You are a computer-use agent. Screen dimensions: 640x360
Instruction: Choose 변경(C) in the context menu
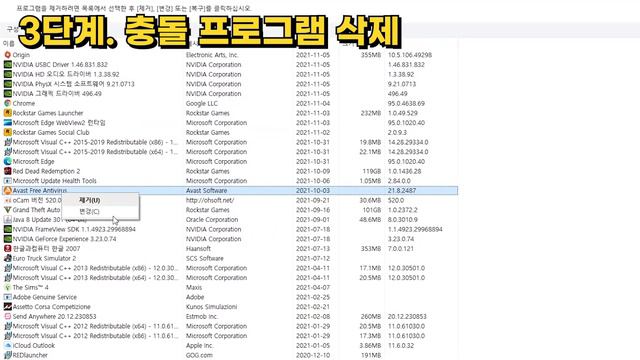tap(89, 211)
